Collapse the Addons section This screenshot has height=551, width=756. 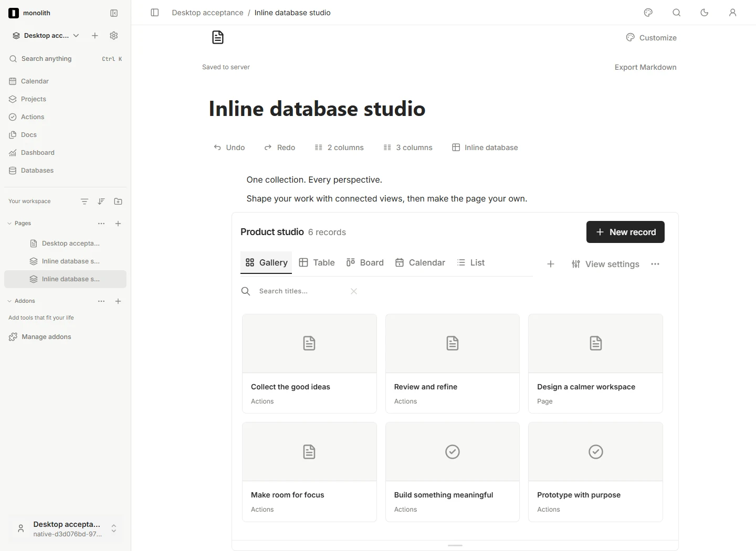[x=9, y=301]
